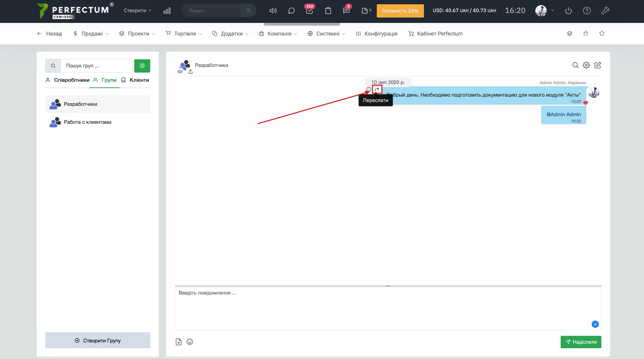Expand the Створити dropdown
The width and height of the screenshot is (644, 359).
tap(137, 11)
